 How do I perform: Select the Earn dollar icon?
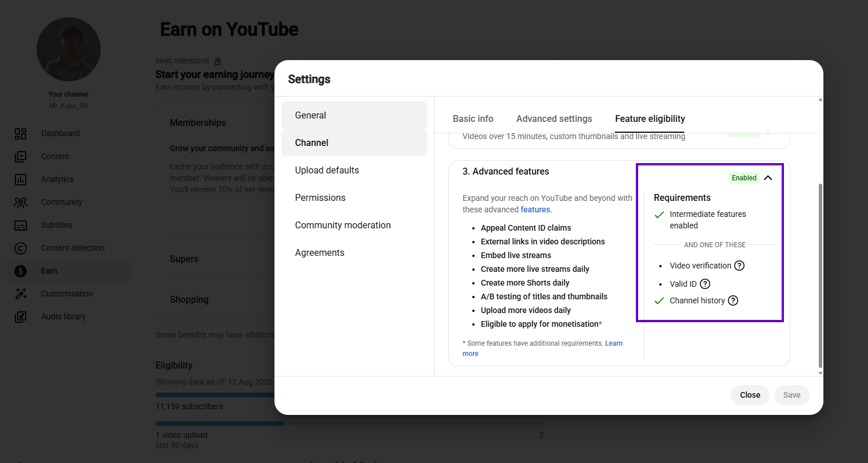(21, 271)
